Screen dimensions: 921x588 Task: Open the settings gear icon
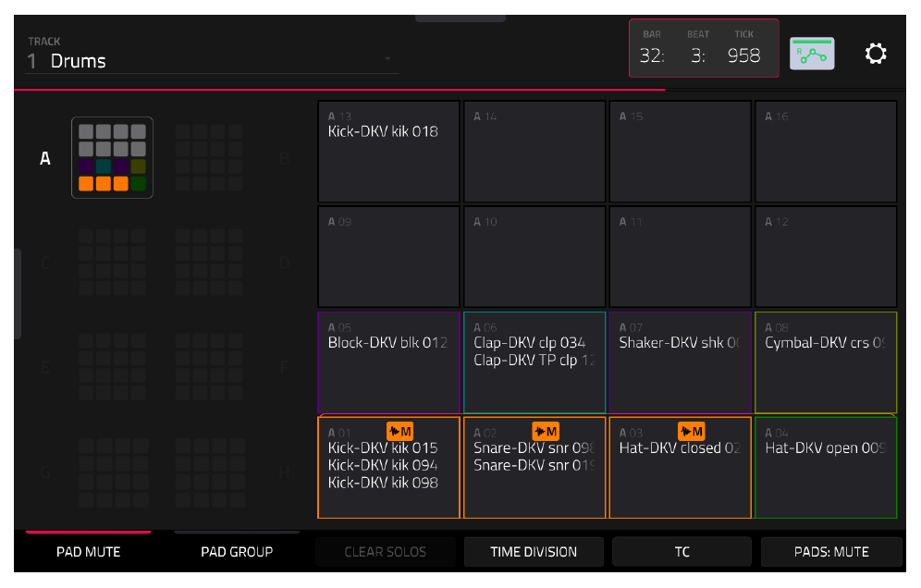pyautogui.click(x=875, y=54)
